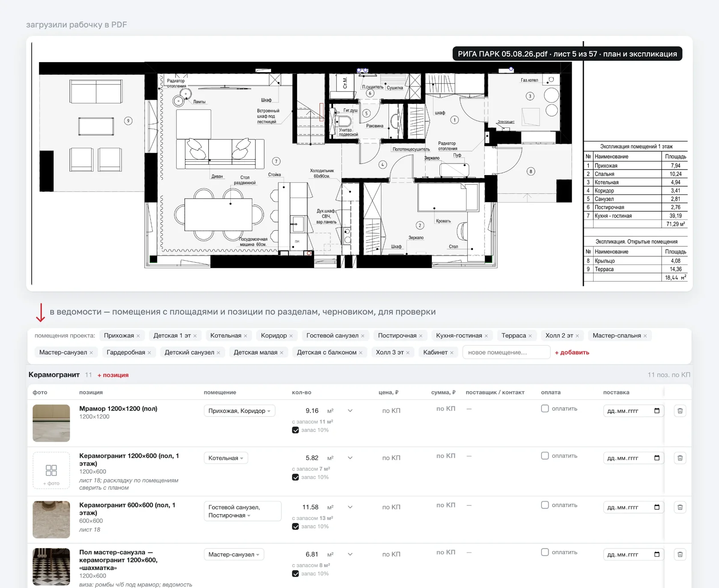Check оплатить for Мрамор 1200×1200
Viewport: 719px width, 588px height.
545,409
